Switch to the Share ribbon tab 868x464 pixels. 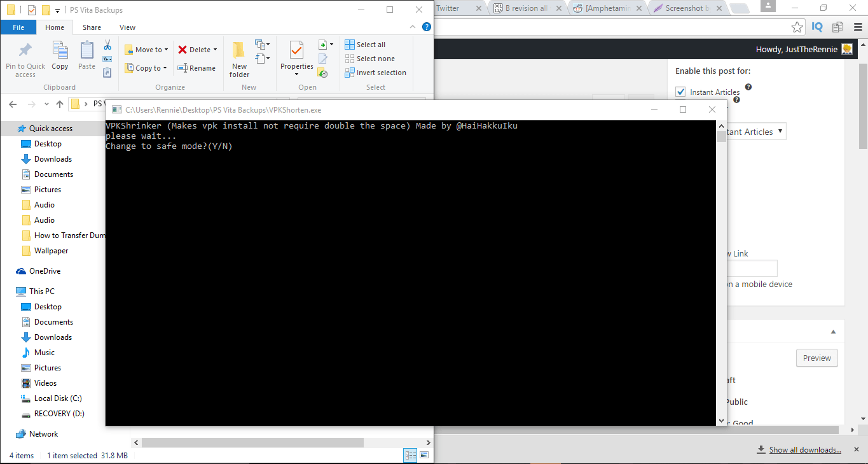92,27
